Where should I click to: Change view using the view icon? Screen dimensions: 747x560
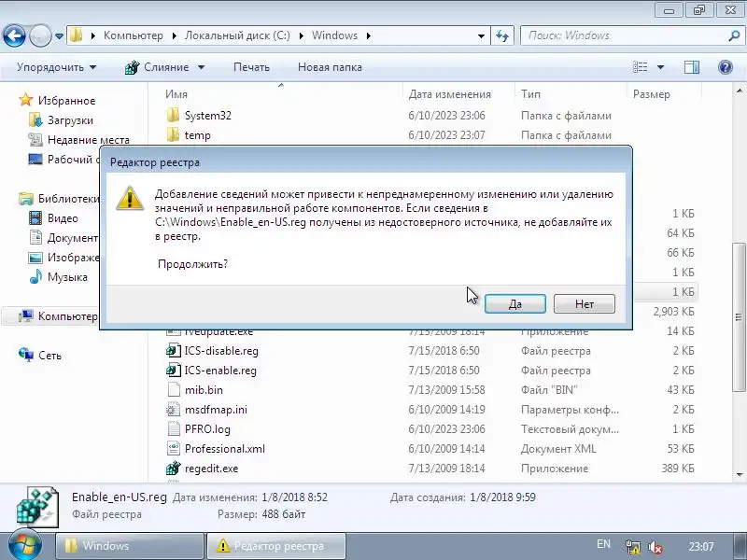(640, 67)
